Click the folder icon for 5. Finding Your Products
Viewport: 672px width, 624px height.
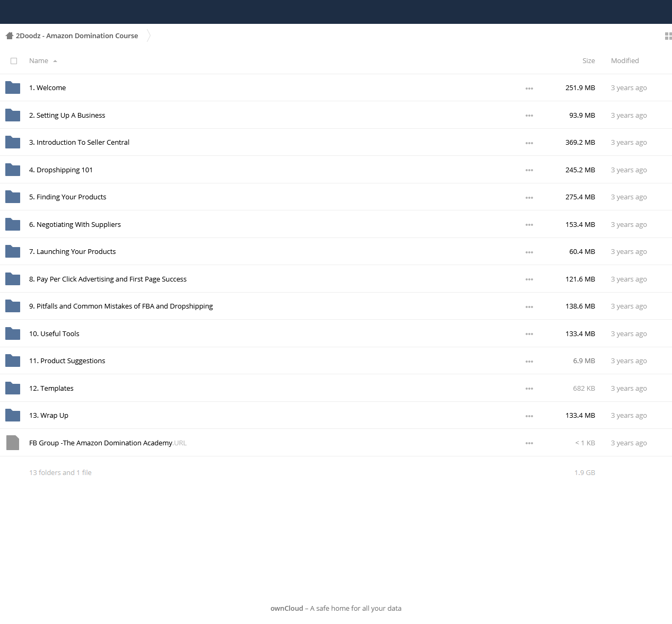coord(13,197)
